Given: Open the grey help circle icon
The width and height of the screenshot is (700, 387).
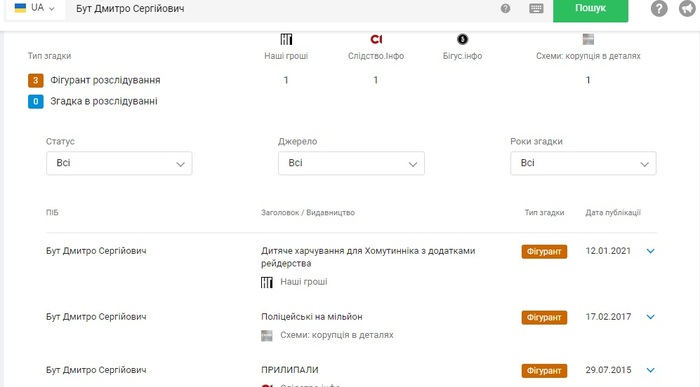Looking at the screenshot, I should point(659,8).
